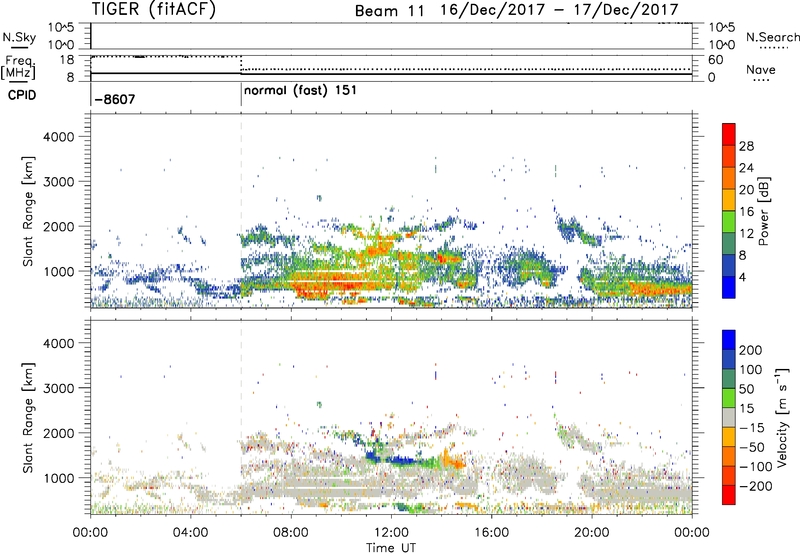Pick the red top segment of power colorbar
The image size is (800, 554).
[x=729, y=134]
